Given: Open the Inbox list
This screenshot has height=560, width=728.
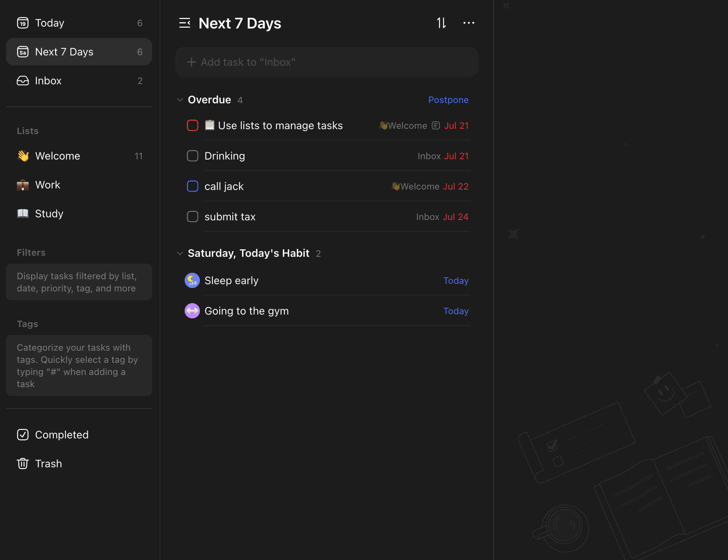Looking at the screenshot, I should click(x=79, y=81).
